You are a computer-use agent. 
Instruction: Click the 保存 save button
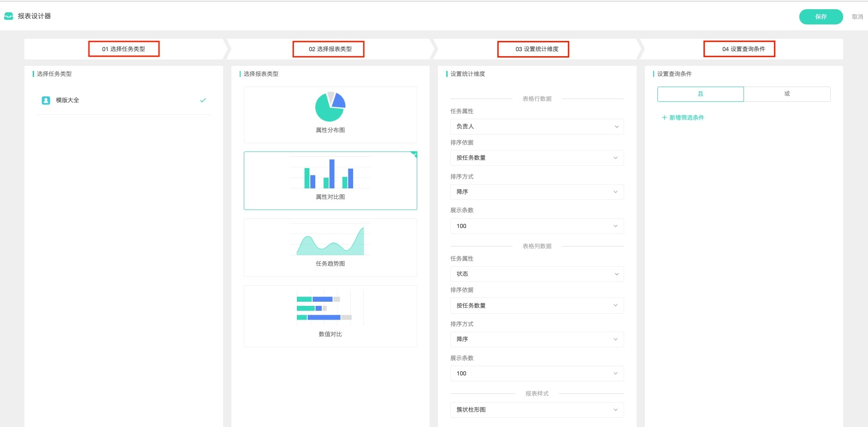821,17
